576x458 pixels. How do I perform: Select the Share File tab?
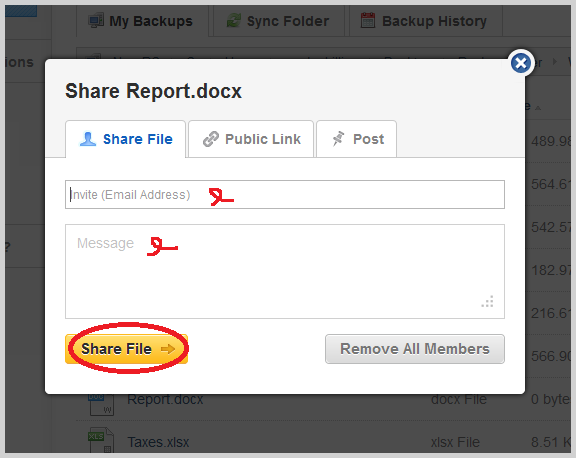pos(126,139)
